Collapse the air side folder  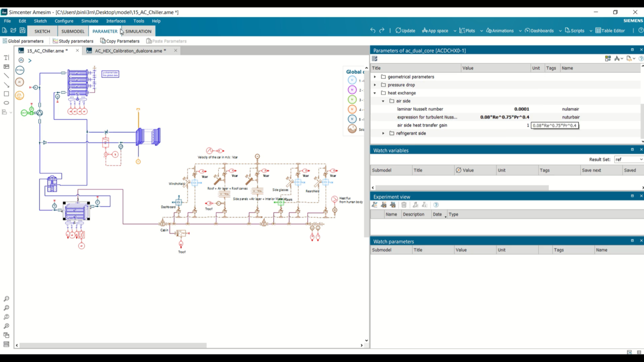383,101
